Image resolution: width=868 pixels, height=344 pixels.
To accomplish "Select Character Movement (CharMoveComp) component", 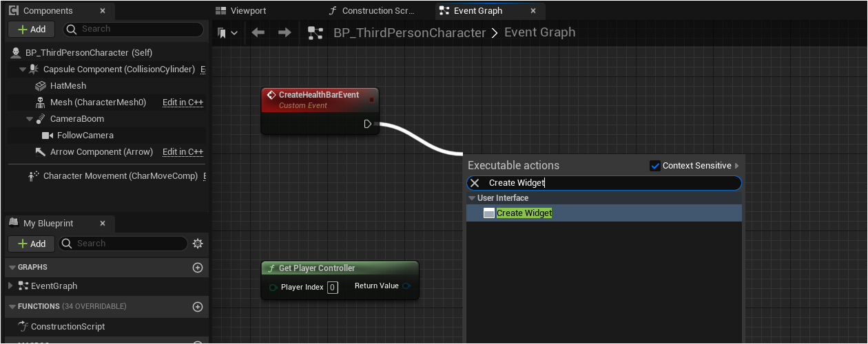I will coord(121,176).
